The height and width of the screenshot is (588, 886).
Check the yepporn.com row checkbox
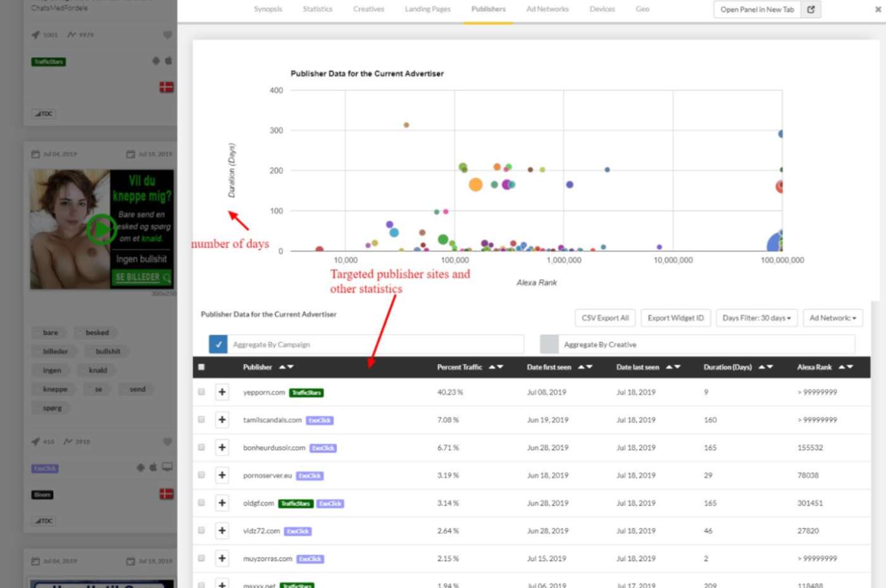tap(201, 392)
